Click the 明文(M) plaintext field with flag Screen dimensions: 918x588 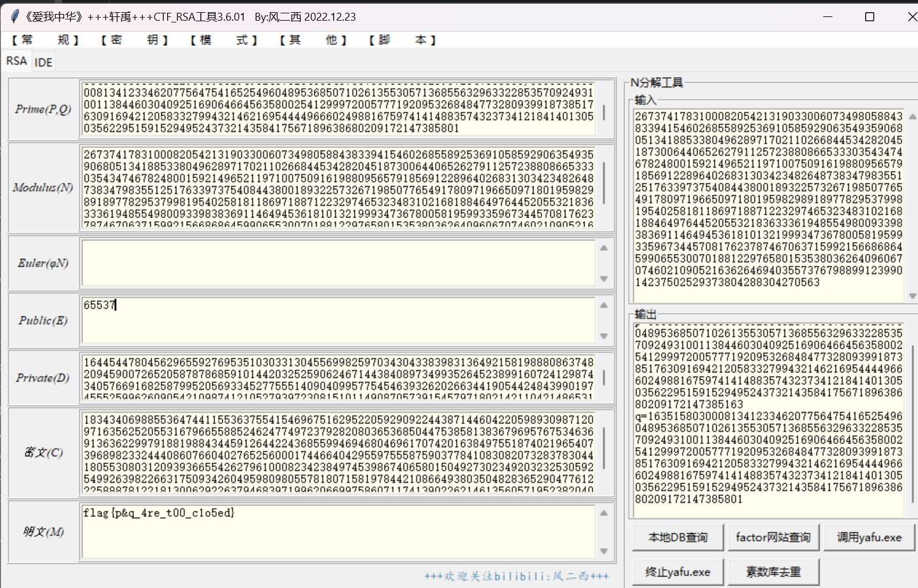coord(338,532)
